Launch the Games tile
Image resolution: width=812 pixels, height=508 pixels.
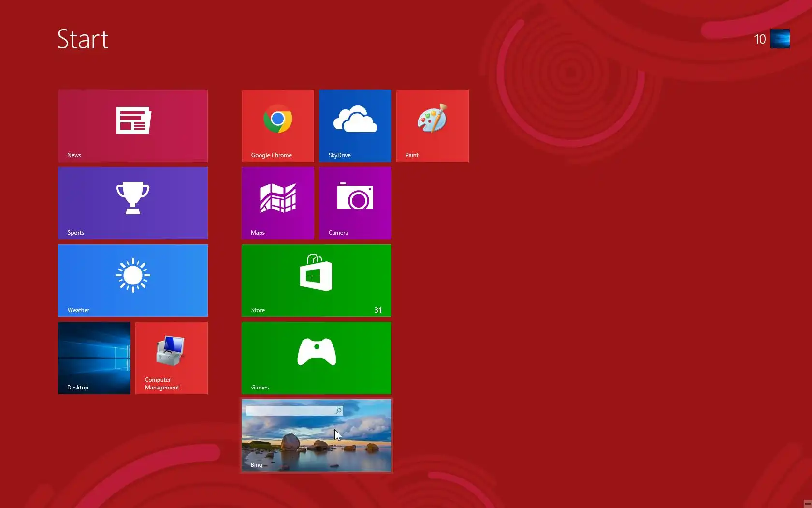coord(317,358)
